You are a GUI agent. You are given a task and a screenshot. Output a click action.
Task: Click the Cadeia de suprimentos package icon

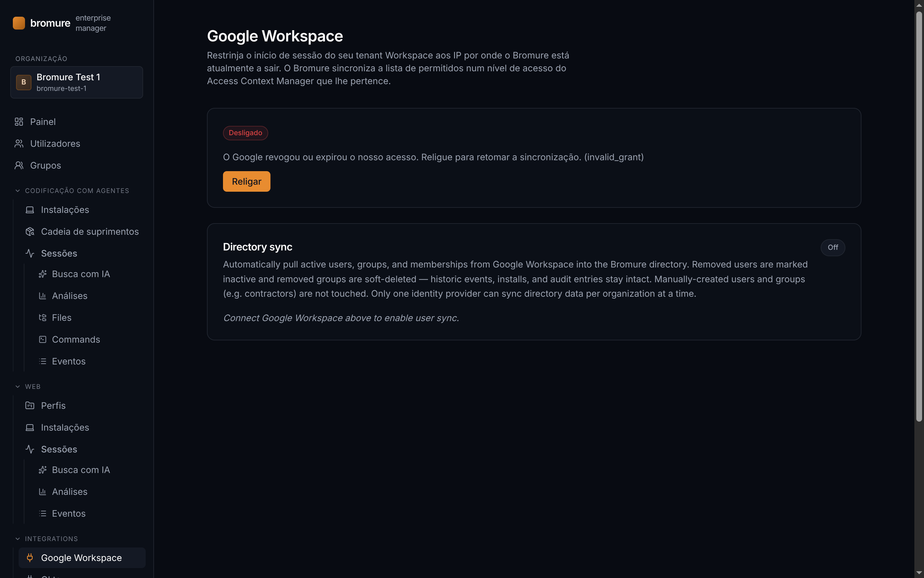30,231
